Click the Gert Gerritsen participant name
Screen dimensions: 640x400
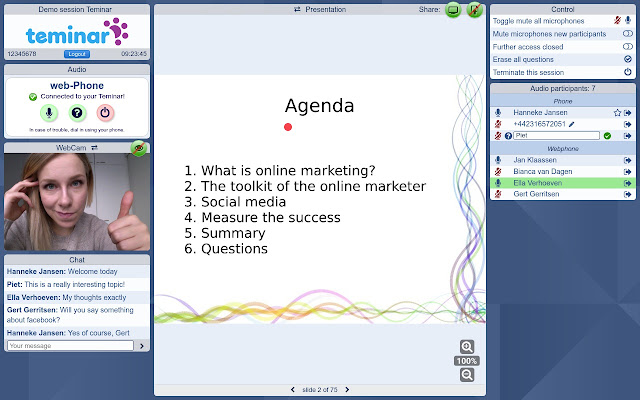536,194
